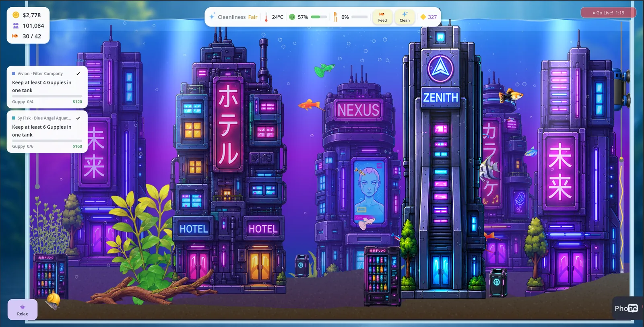Click the orange-black fish near ZENITH
This screenshot has height=327, width=644.
(x=510, y=96)
